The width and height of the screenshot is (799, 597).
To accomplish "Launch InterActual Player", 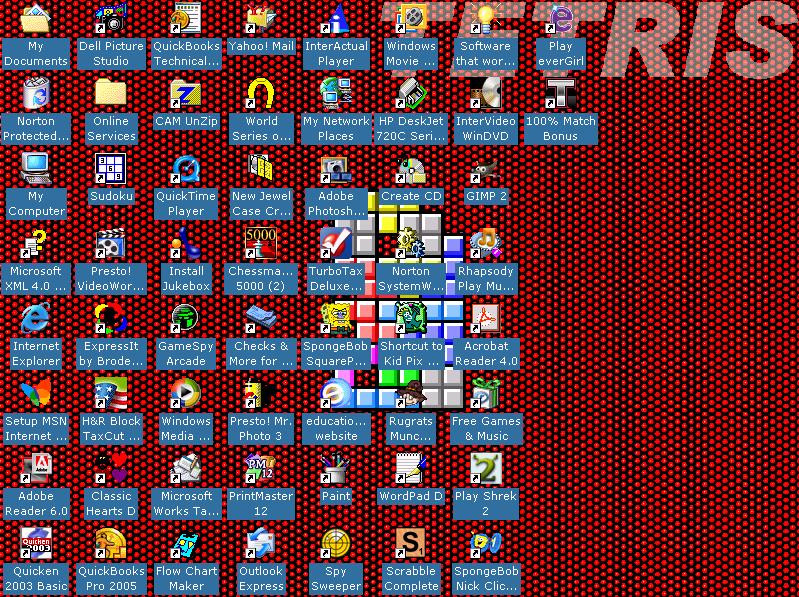I will click(336, 19).
